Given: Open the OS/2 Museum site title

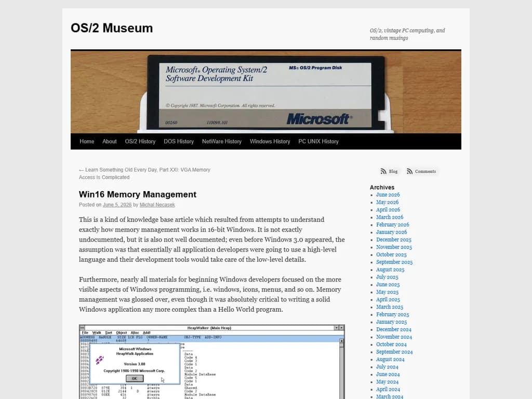Looking at the screenshot, I should pyautogui.click(x=112, y=28).
